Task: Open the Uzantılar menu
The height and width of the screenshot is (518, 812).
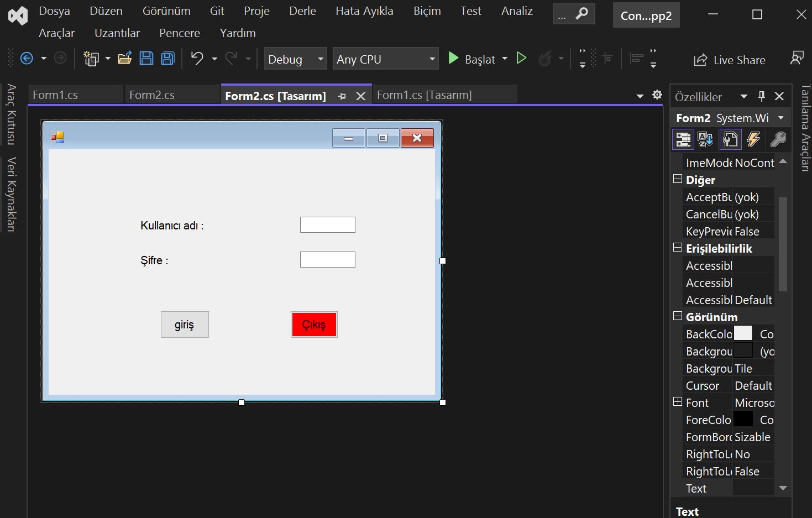Action: pos(117,33)
